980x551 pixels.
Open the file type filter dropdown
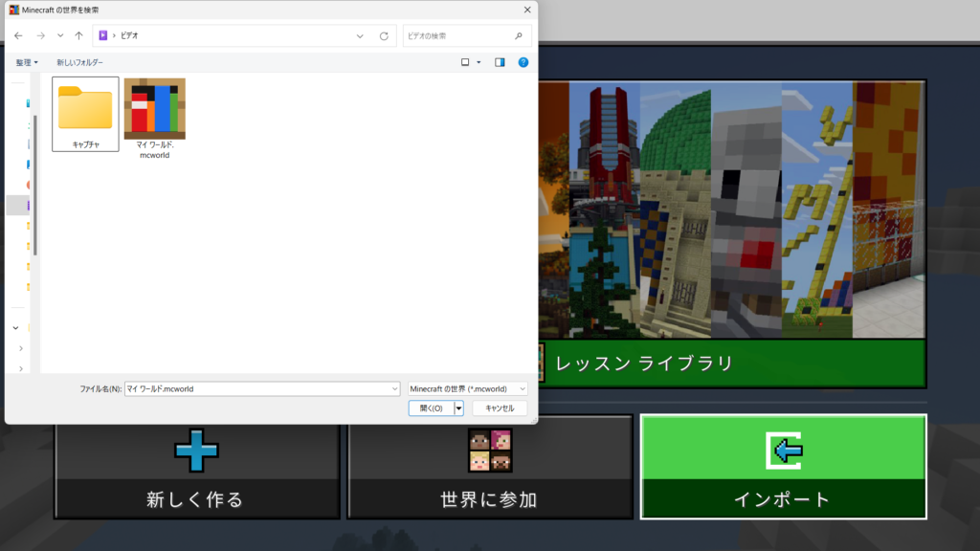tap(467, 388)
